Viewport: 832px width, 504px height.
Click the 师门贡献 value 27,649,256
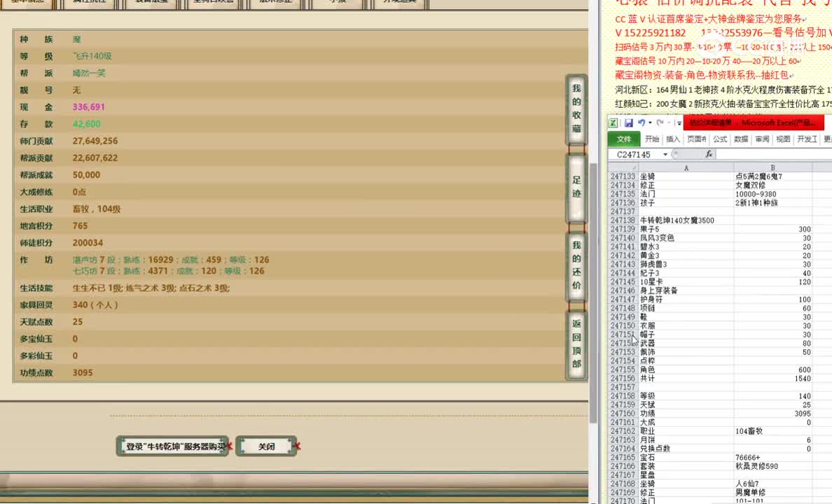click(95, 141)
